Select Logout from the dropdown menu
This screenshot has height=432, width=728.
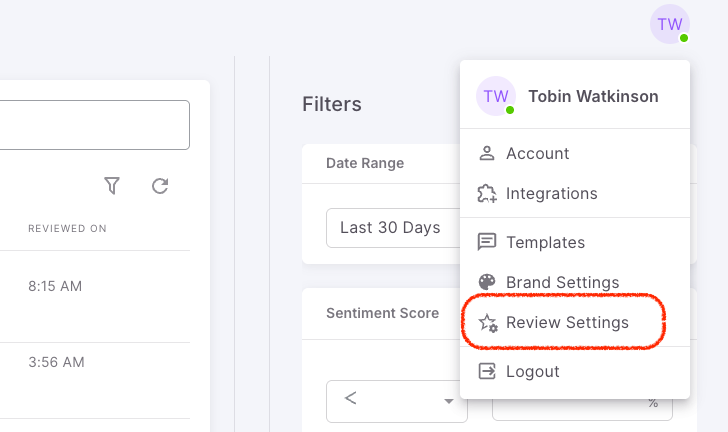coord(575,371)
